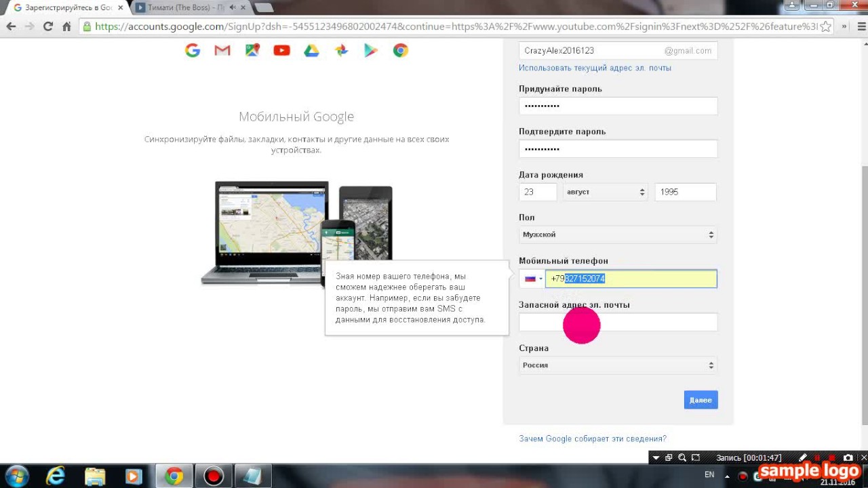
Task: Stop recording with the red stop icon
Action: [x=833, y=457]
